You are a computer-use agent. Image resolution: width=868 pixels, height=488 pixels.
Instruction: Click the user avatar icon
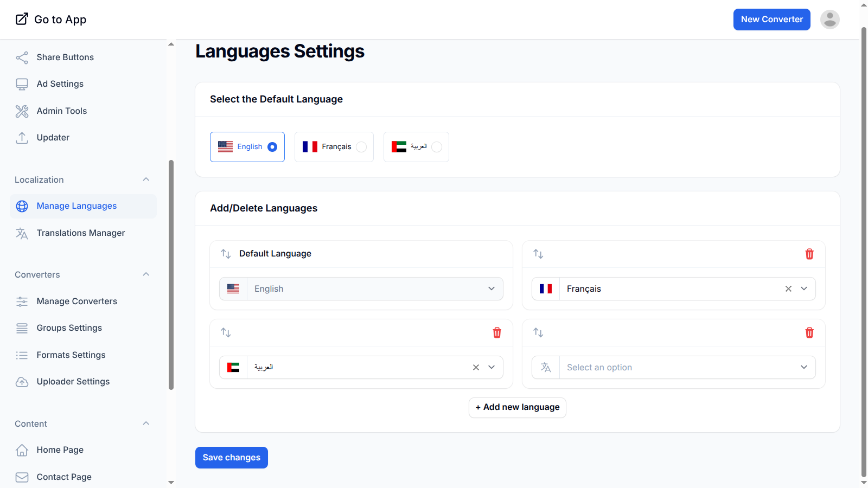(829, 20)
